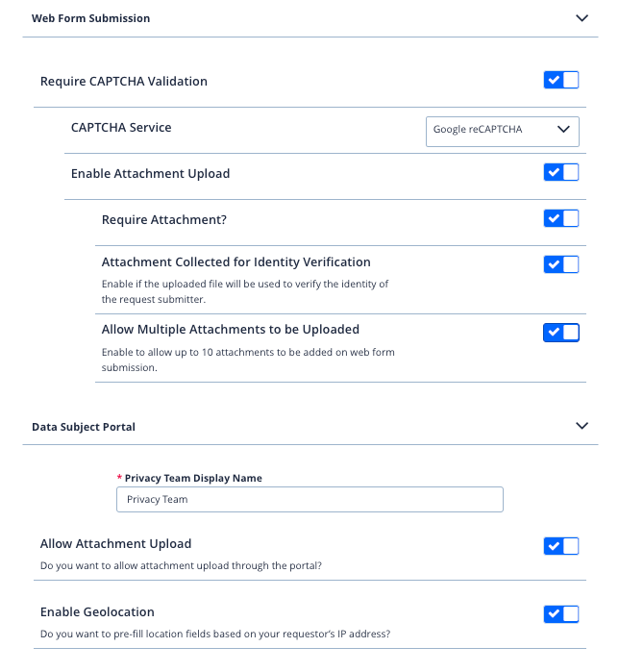Image resolution: width=619 pixels, height=672 pixels.
Task: Disable the Require CAPTCHA Validation toggle
Action: click(x=561, y=81)
